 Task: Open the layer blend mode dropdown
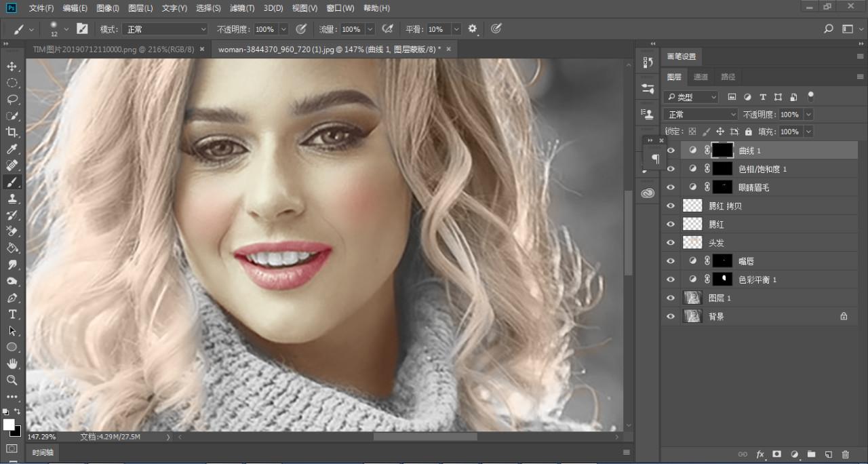click(x=701, y=115)
